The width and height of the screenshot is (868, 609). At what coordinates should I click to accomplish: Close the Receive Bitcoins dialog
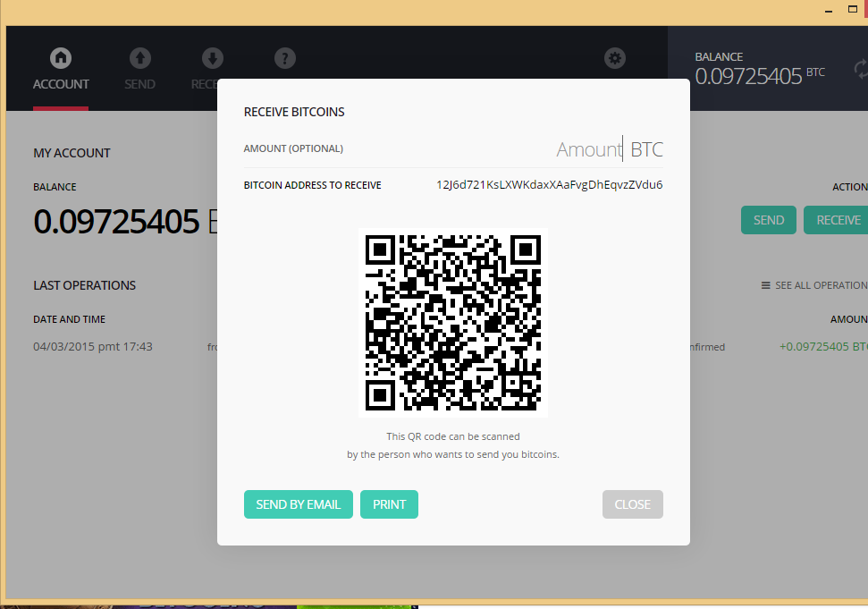(632, 504)
